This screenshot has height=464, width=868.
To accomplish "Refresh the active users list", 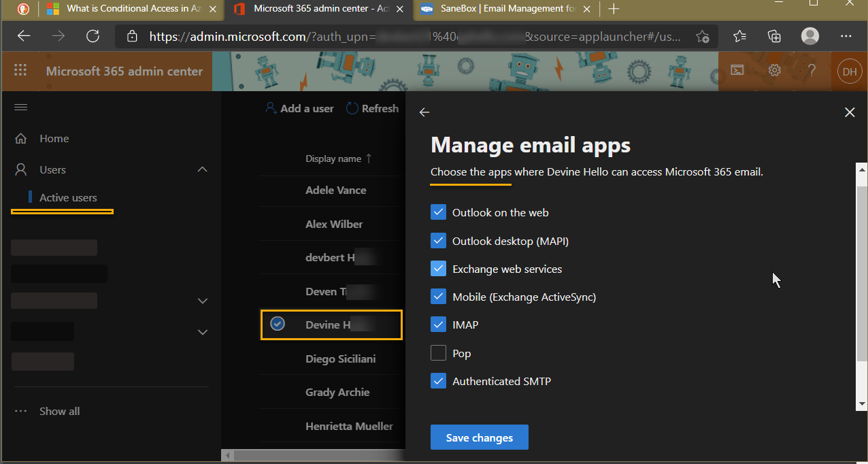I will (372, 107).
